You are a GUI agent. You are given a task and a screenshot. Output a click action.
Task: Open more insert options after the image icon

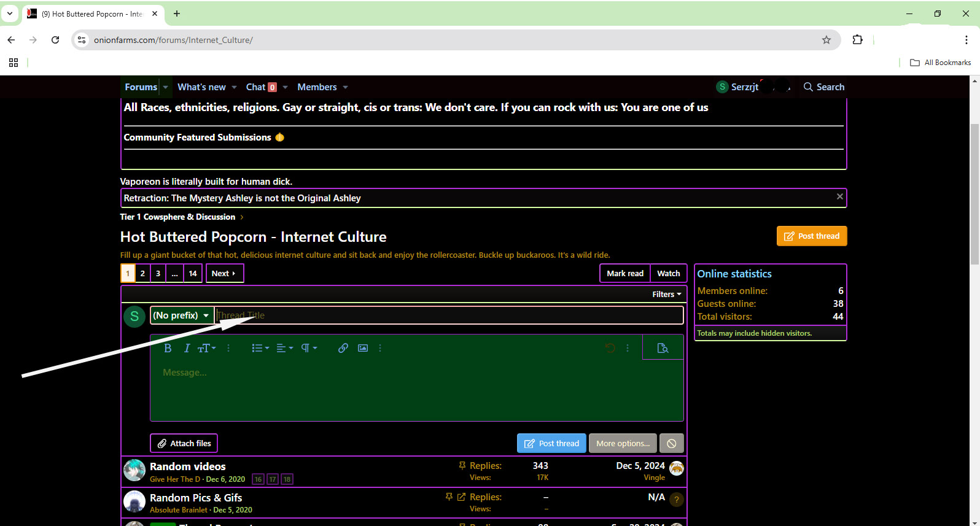tap(380, 348)
